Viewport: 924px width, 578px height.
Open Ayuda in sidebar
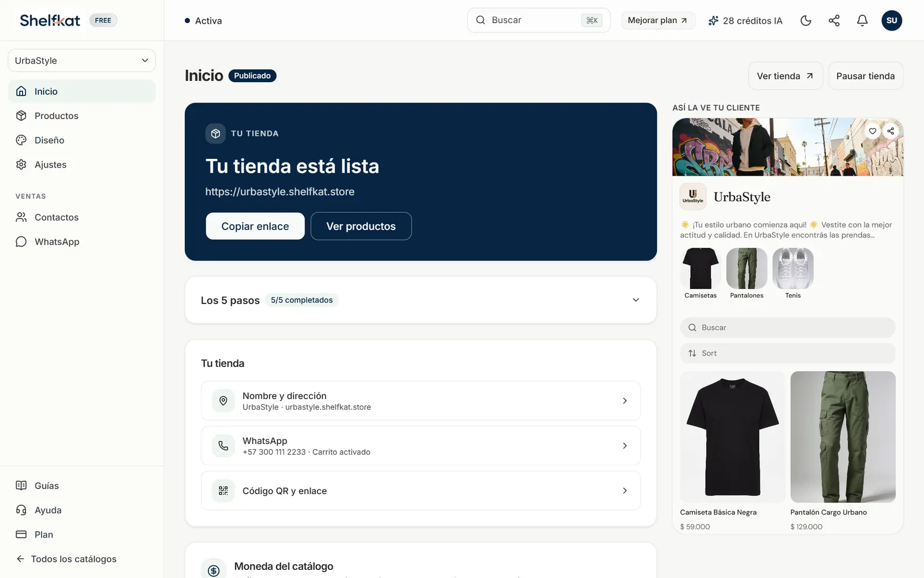point(81,510)
